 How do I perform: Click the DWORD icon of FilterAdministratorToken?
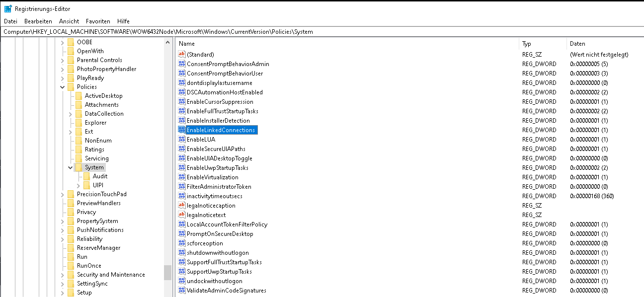(181, 186)
